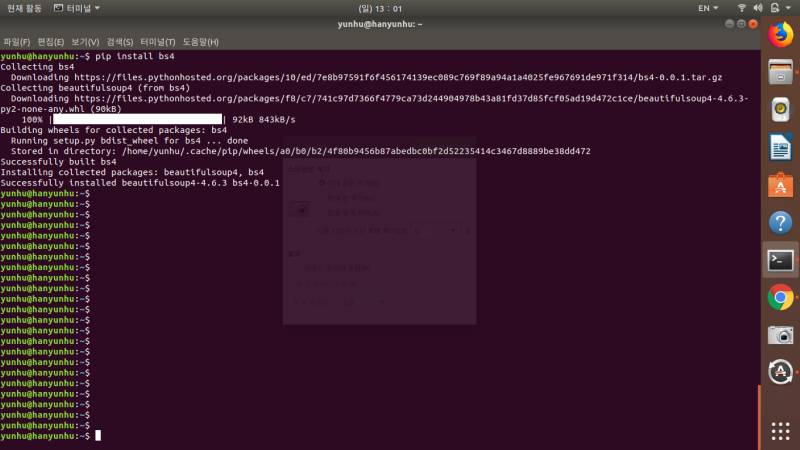Open the Help question mark icon
The height and width of the screenshot is (450, 800).
pyautogui.click(x=780, y=223)
